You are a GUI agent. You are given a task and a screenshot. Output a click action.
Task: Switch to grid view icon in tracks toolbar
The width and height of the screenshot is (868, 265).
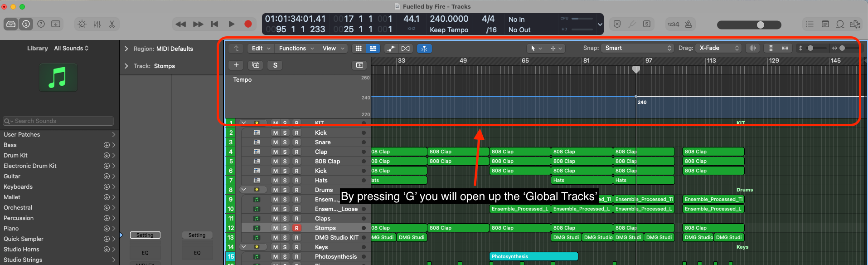tap(359, 48)
